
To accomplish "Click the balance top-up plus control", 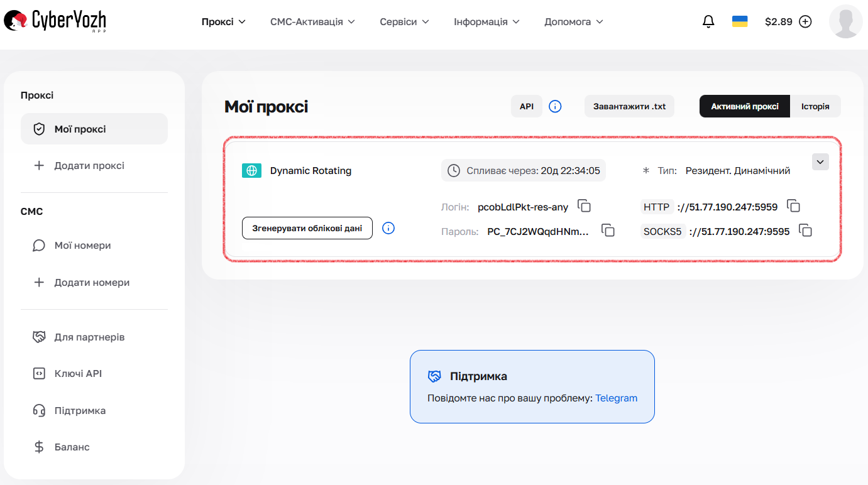I will click(x=805, y=21).
